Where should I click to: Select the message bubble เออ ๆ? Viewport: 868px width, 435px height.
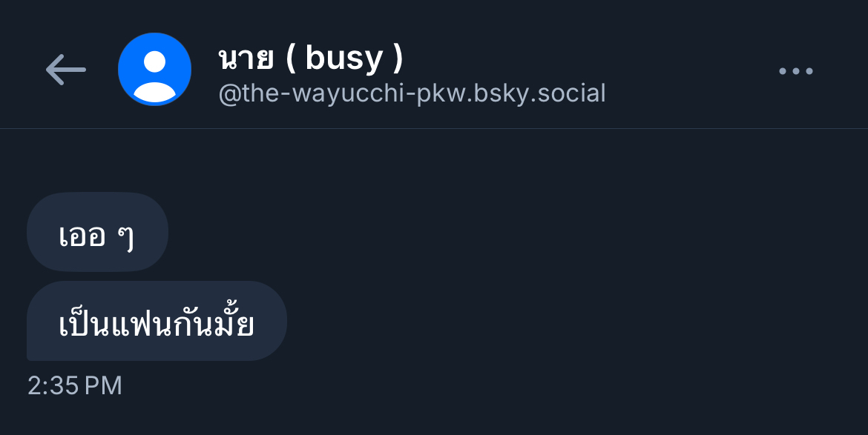coord(97,232)
